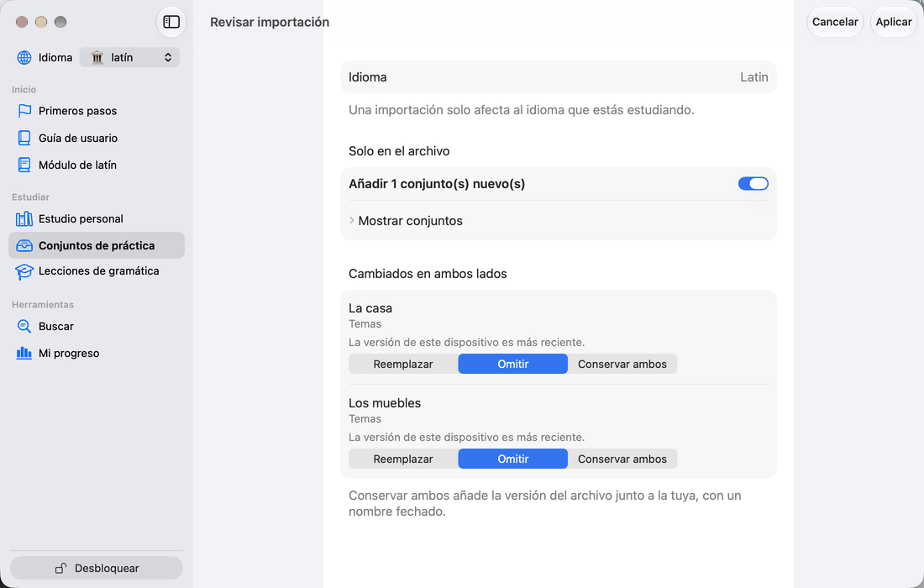Toggle the sidebar visibility icon

171,22
